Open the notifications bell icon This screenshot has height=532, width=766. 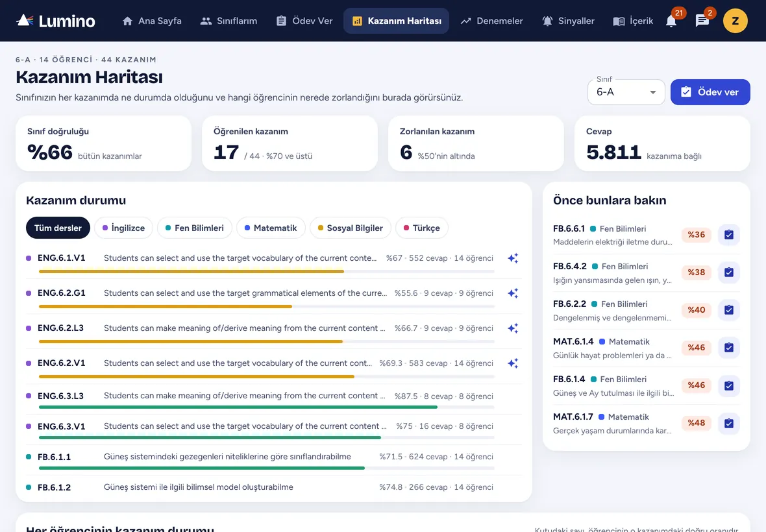pyautogui.click(x=671, y=21)
